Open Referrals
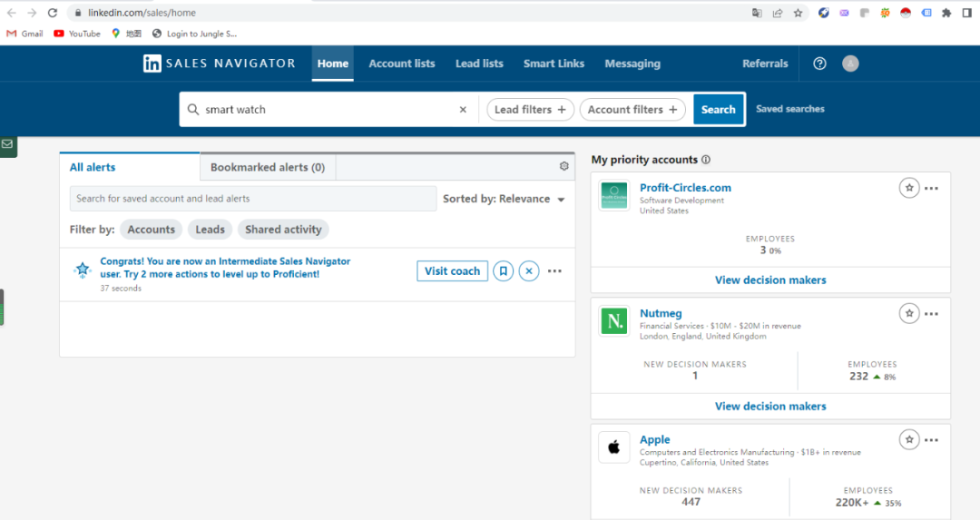980x520 pixels. pyautogui.click(x=765, y=64)
